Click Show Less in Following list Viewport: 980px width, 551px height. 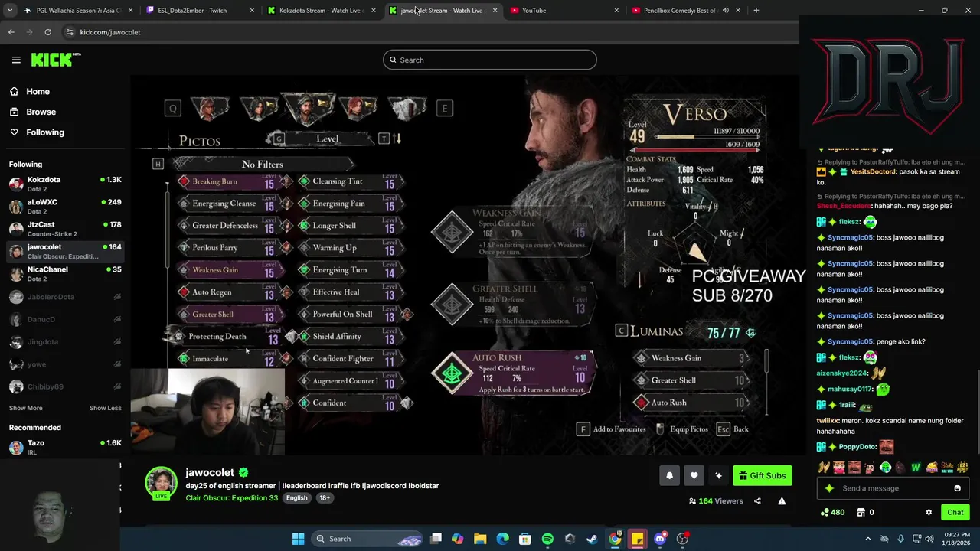(105, 408)
